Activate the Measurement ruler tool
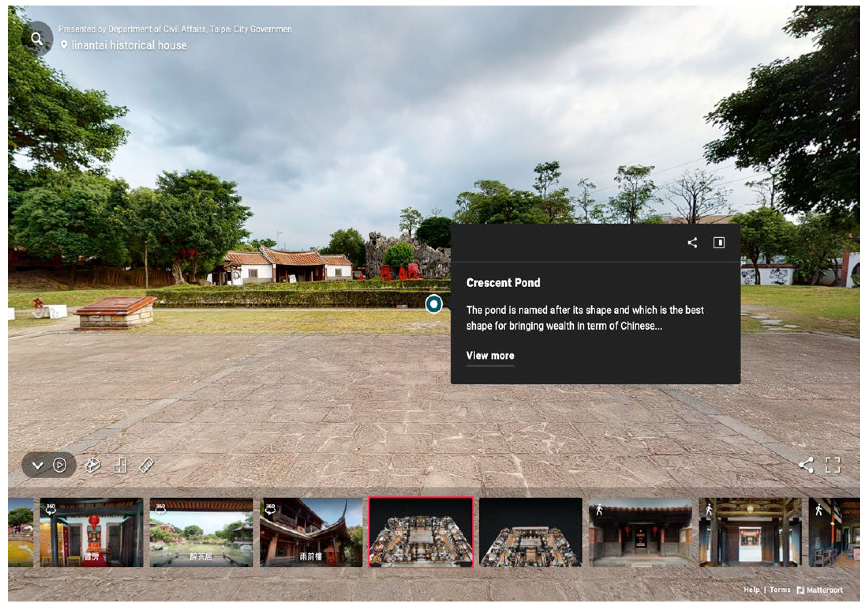The height and width of the screenshot is (609, 868). (146, 465)
